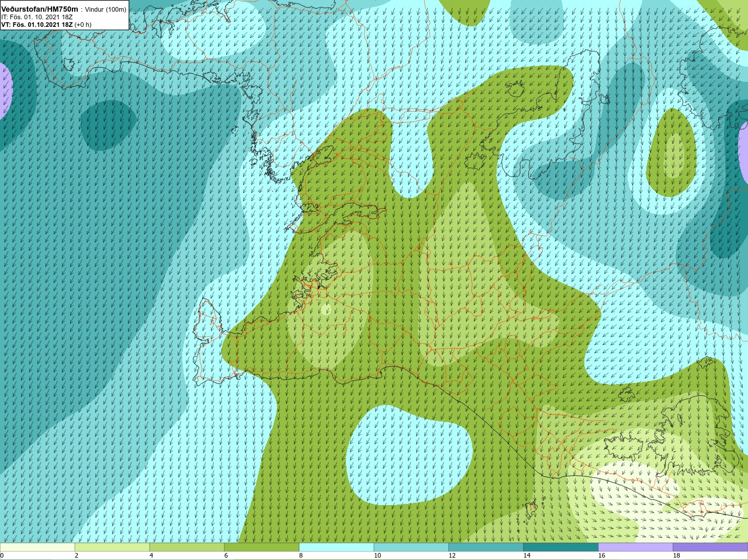Click the legend value label '2'
Image resolution: width=748 pixels, height=560 pixels.
pyautogui.click(x=77, y=556)
